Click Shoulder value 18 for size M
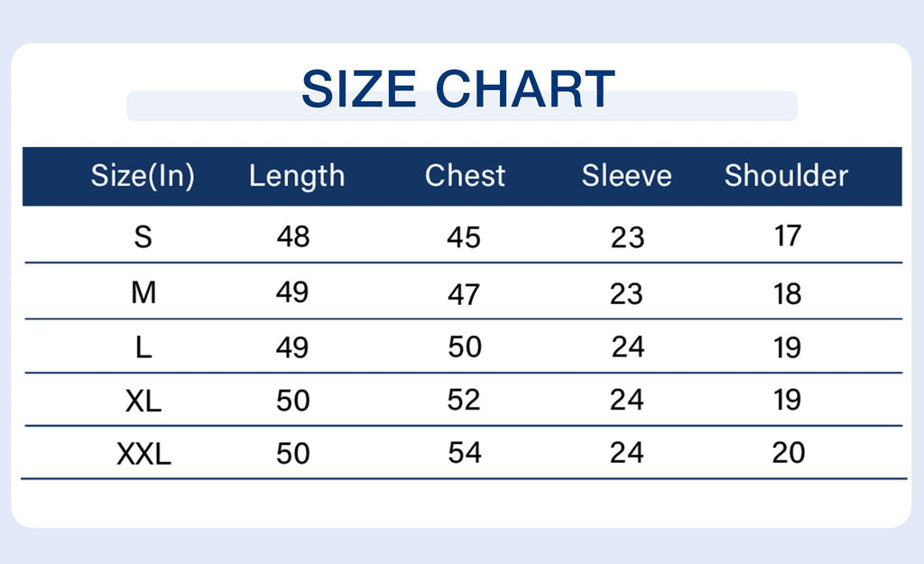924x564 pixels. (788, 293)
